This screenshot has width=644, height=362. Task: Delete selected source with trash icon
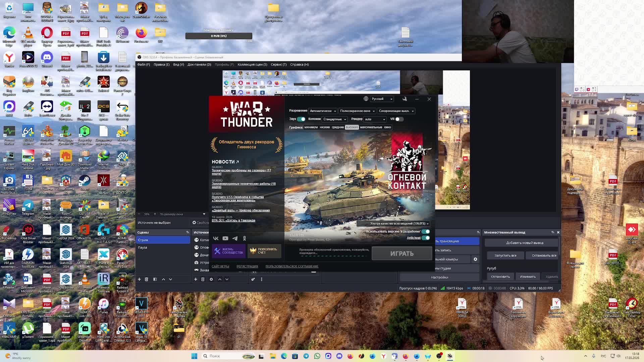(x=203, y=279)
